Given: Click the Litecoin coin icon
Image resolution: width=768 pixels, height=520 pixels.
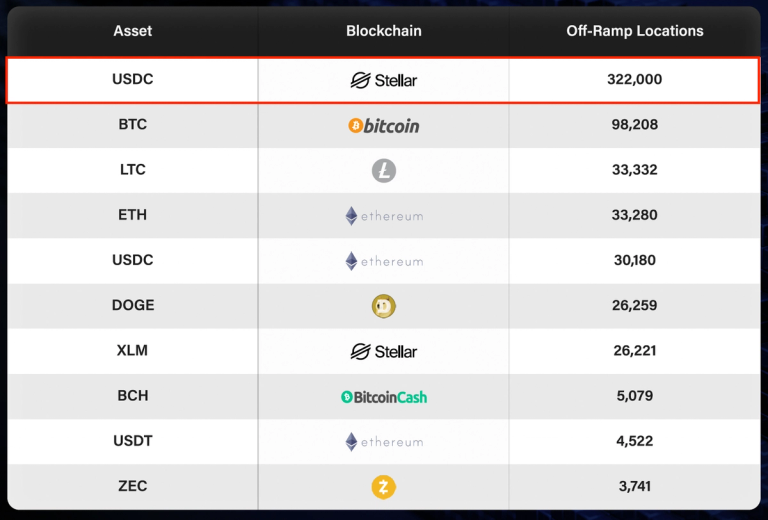Looking at the screenshot, I should click(384, 171).
